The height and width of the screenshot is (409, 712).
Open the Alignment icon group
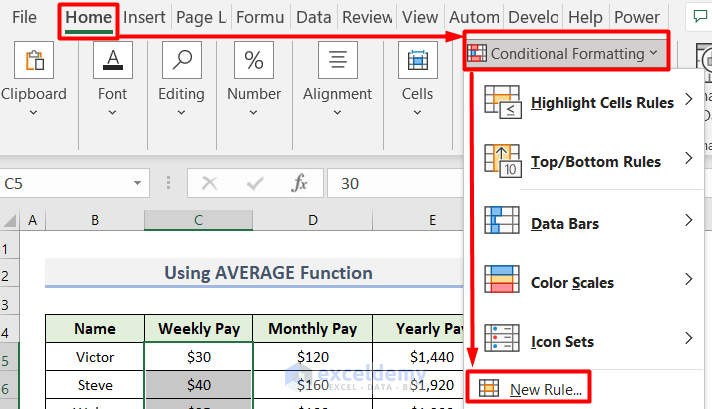click(x=337, y=60)
